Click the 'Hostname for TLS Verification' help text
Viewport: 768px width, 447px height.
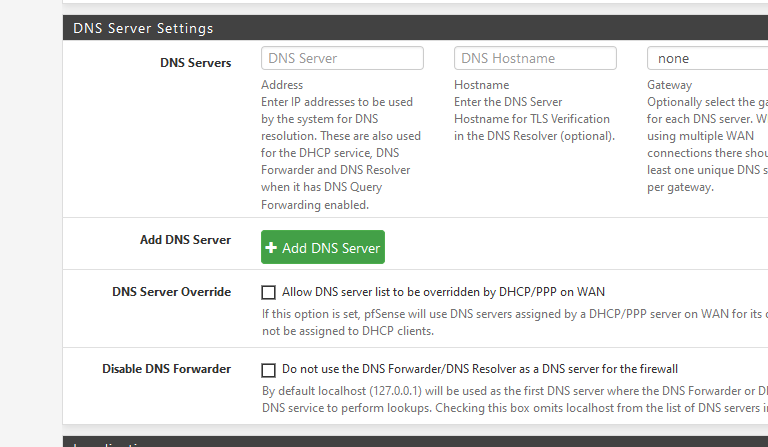[532, 119]
